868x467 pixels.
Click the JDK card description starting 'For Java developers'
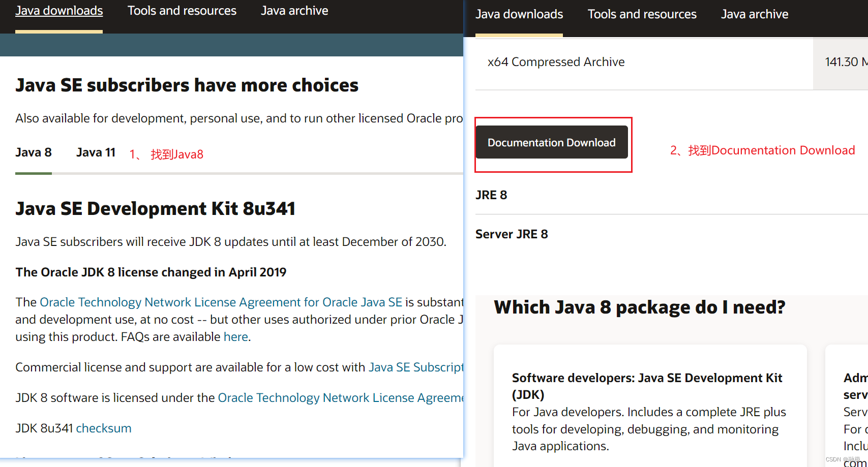(x=649, y=429)
